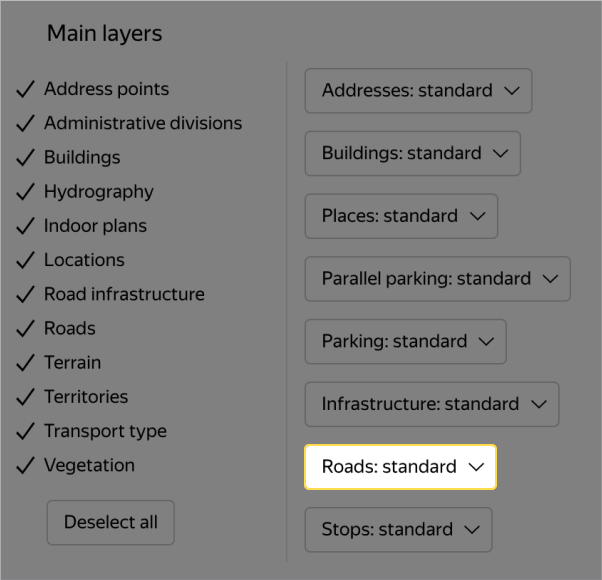602x580 pixels.
Task: Open the highlighted Roads: standard dropdown
Action: (x=400, y=467)
